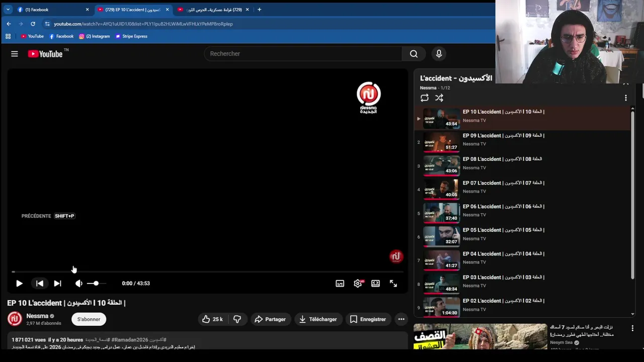Open a new browser tab
Screen dimensions: 644x362
259,10
